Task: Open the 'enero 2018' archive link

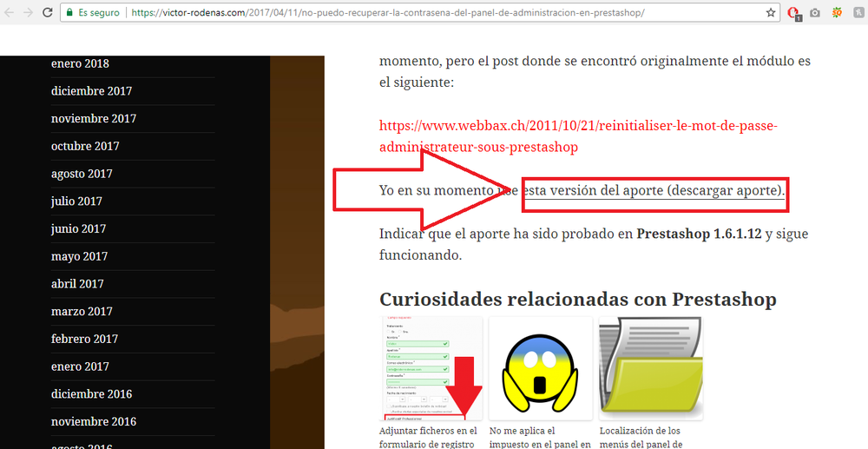Action: pyautogui.click(x=80, y=63)
